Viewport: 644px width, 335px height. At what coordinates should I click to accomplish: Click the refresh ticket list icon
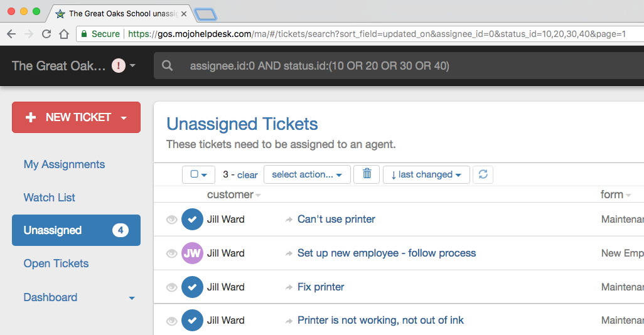pos(483,174)
